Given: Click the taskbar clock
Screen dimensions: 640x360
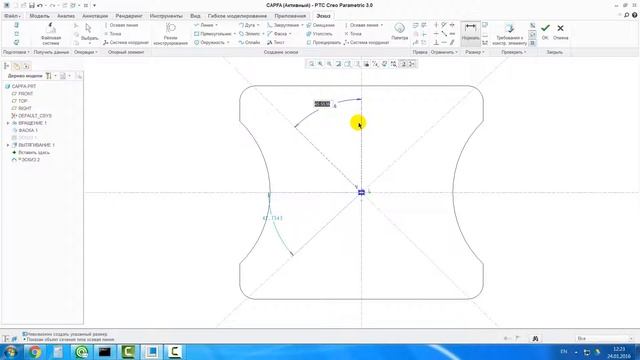Looking at the screenshot, I should pos(619,352).
